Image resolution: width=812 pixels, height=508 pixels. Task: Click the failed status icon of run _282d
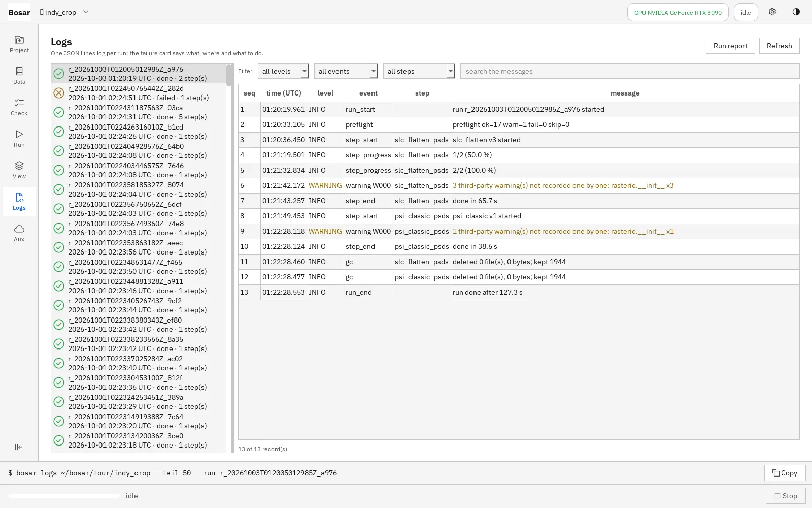59,93
